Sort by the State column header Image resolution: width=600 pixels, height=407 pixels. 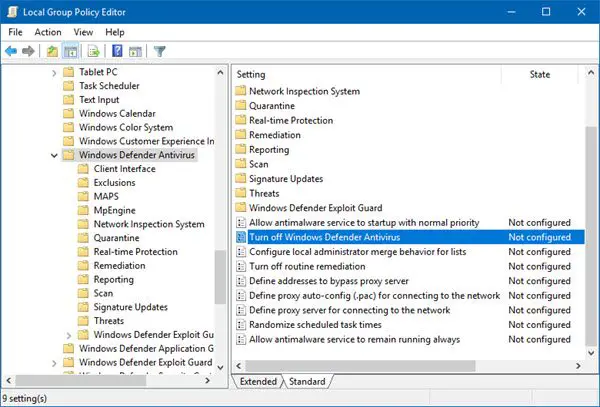coord(540,74)
